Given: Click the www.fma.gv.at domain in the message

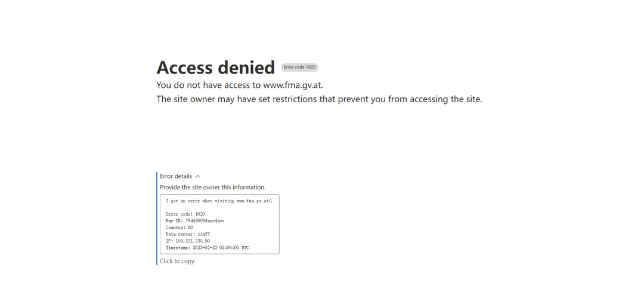Looking at the screenshot, I should pos(293,85).
